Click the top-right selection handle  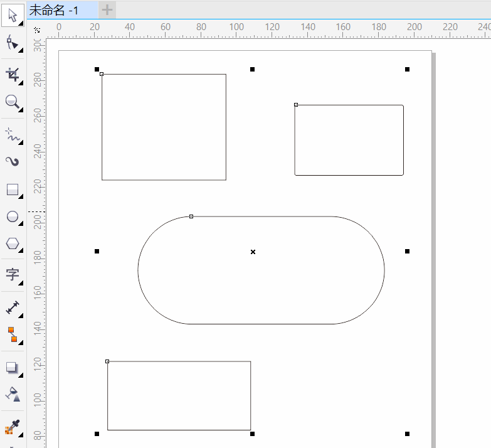pos(407,69)
